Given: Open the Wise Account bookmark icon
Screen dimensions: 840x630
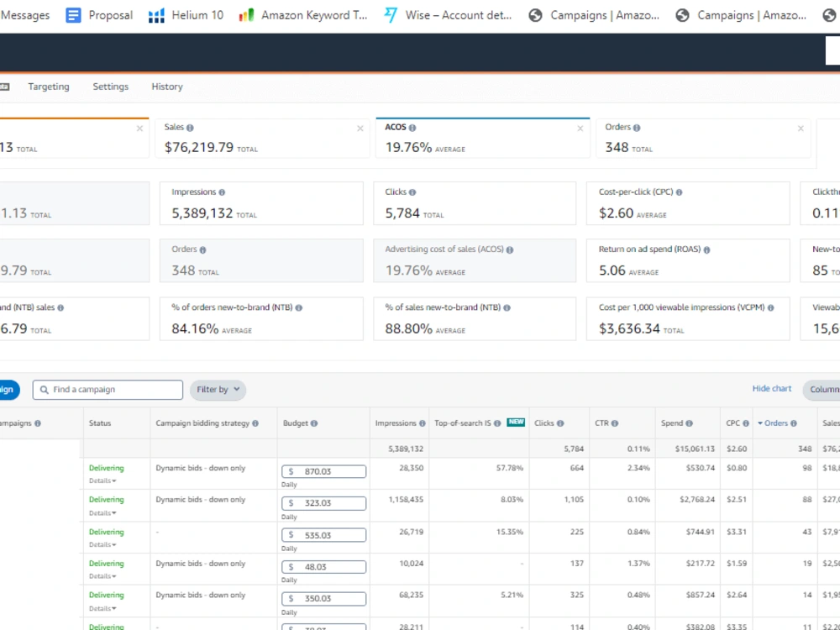Looking at the screenshot, I should [x=391, y=15].
